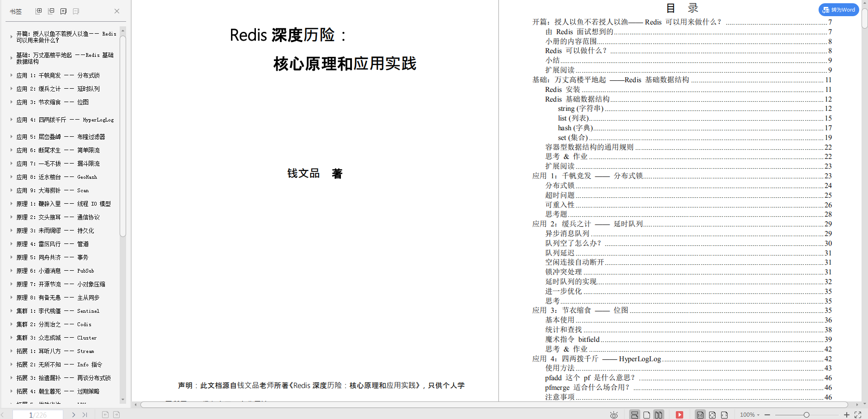This screenshot has height=419, width=868.
Task: Close the 书签 bookmark panel
Action: [x=117, y=11]
